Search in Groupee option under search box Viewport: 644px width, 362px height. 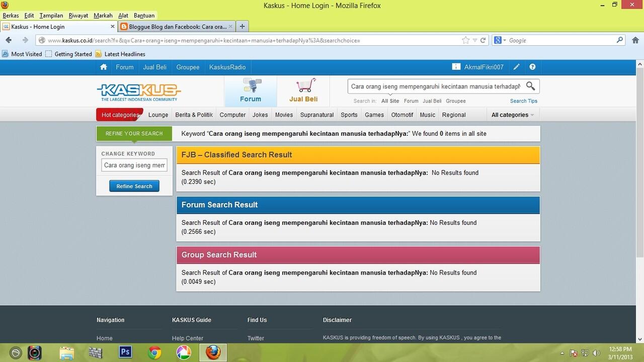(456, 101)
